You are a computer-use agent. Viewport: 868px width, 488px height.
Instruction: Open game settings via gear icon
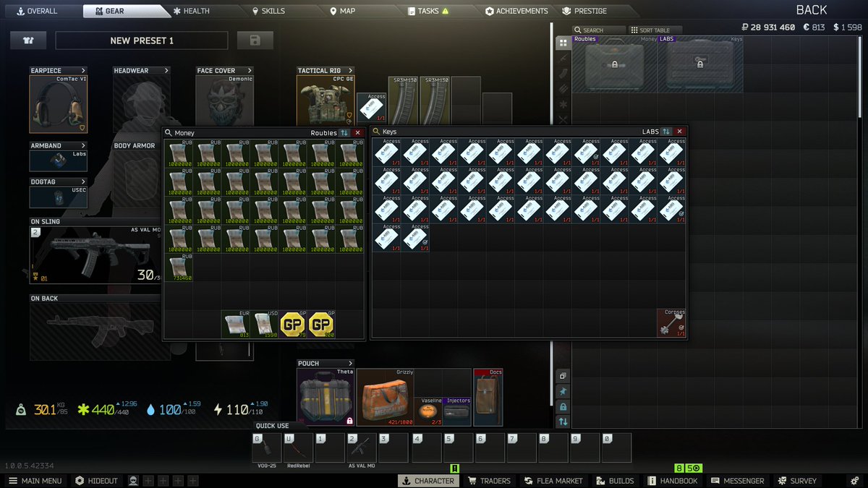click(854, 481)
